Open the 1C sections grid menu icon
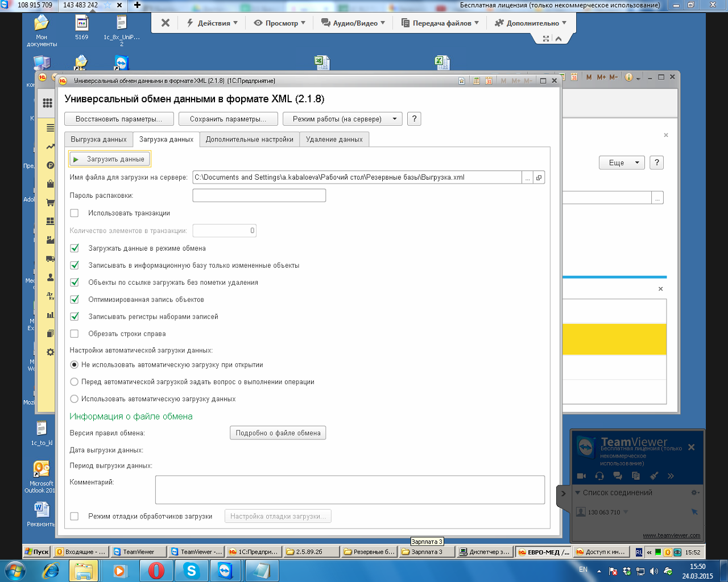 click(48, 103)
